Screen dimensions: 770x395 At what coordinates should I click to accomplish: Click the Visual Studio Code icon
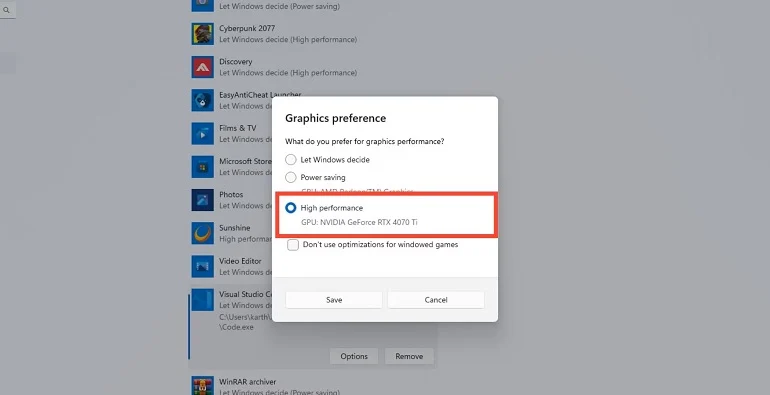202,300
